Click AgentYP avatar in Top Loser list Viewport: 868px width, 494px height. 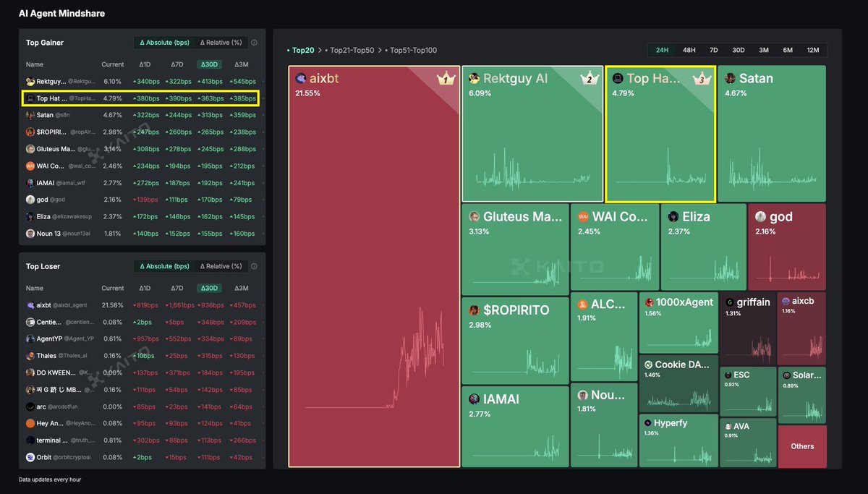tap(30, 338)
